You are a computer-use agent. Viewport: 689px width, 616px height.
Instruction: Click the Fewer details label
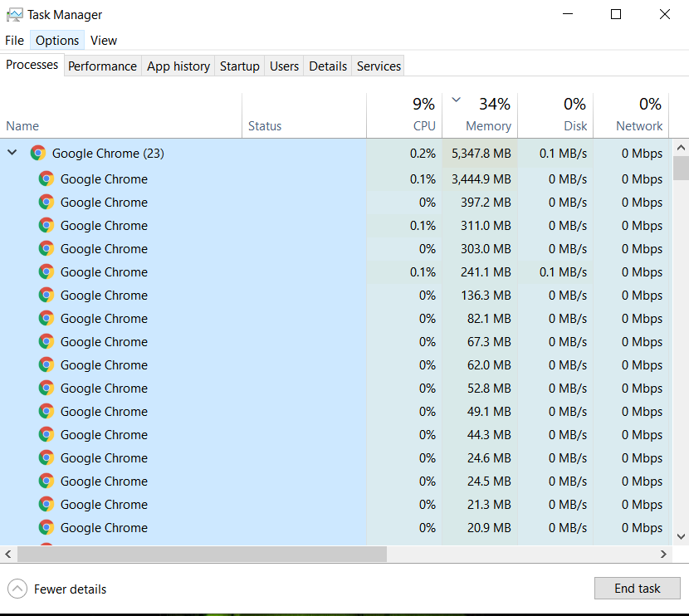[x=71, y=589]
